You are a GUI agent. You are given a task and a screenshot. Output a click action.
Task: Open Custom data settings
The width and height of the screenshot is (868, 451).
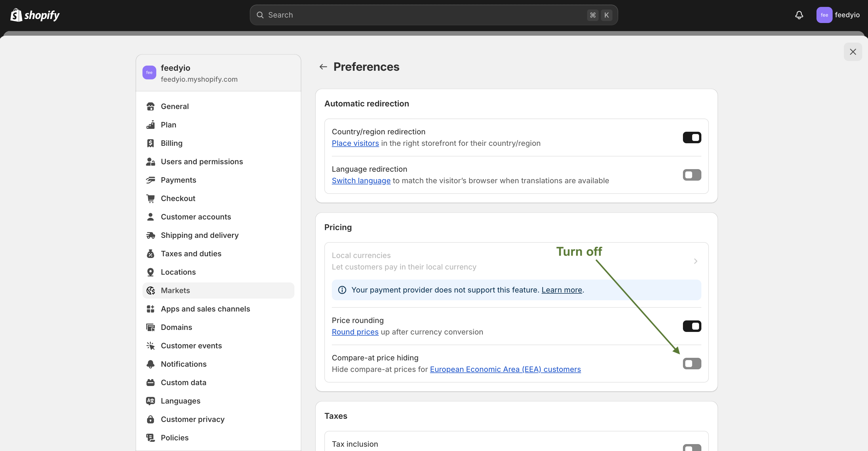[218, 383]
